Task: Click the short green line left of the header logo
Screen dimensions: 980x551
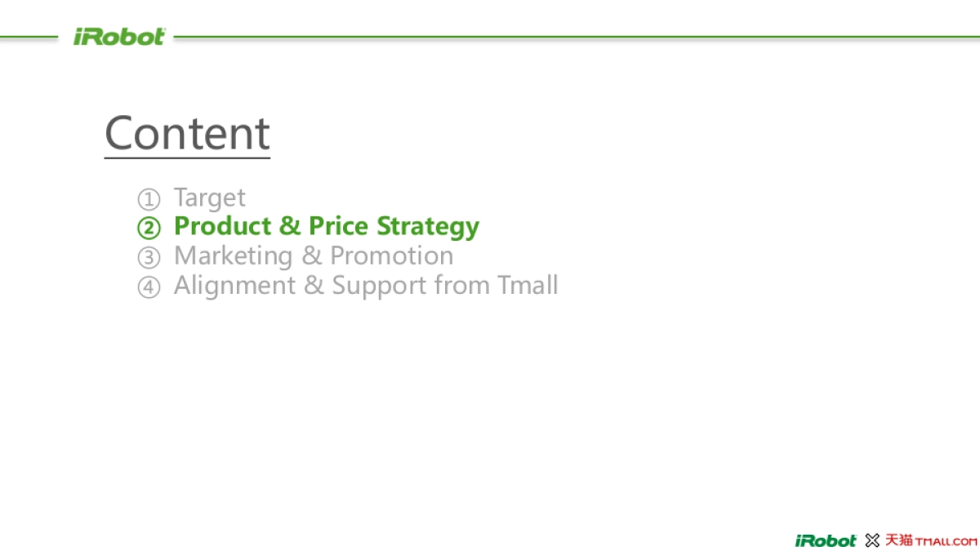Action: tap(29, 37)
